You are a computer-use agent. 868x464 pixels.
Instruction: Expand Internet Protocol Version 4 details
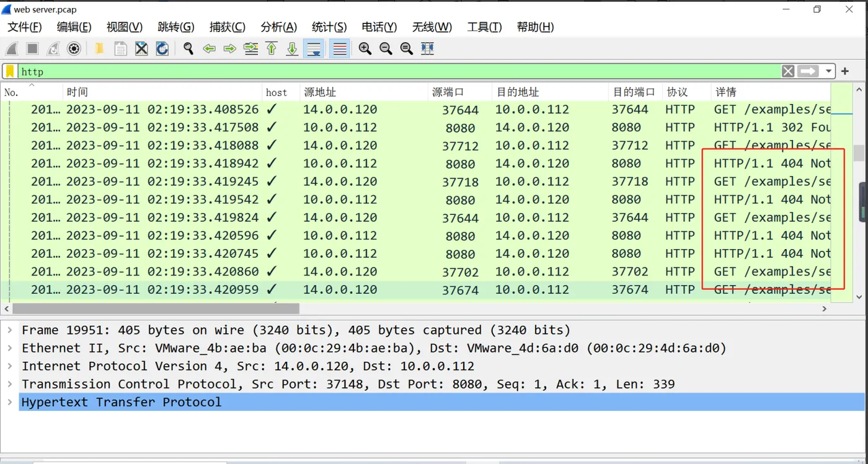click(x=9, y=366)
